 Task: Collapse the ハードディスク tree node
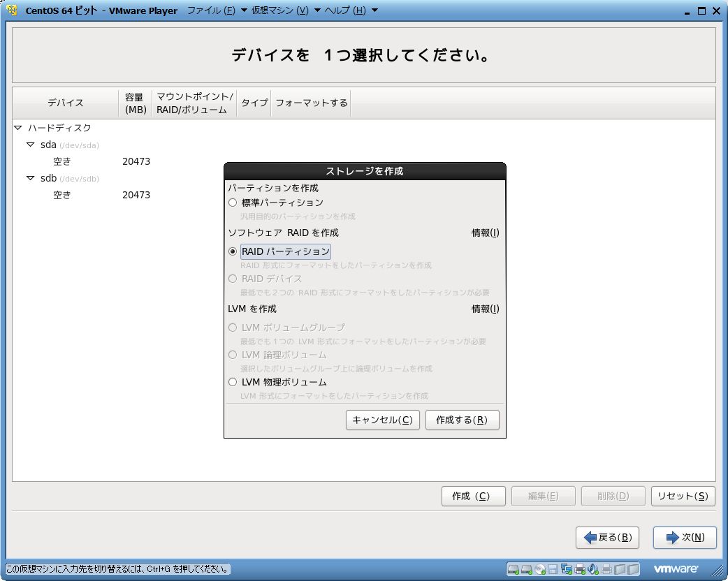(x=18, y=128)
